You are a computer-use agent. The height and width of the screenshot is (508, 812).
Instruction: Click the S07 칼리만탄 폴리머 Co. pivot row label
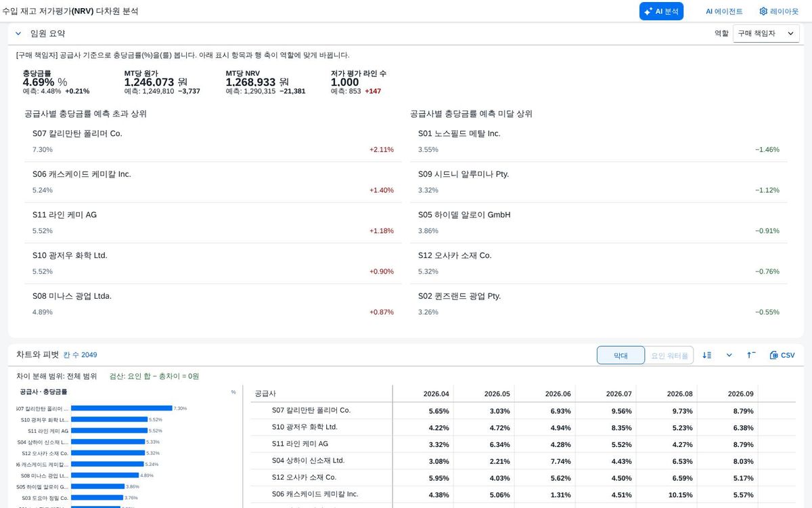tap(311, 410)
